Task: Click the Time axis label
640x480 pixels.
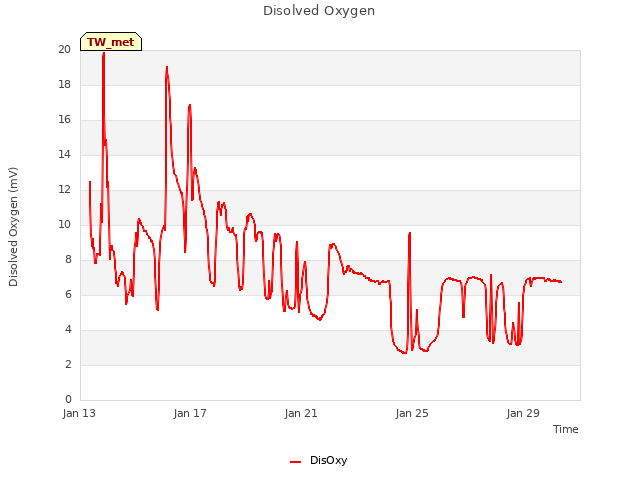Action: [x=565, y=429]
